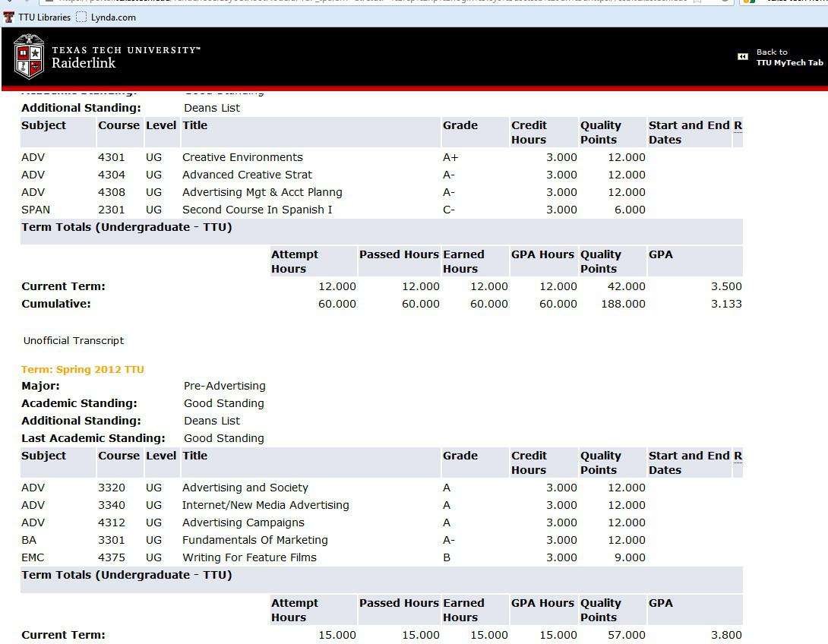Viewport: 828px width, 644px height.
Task: Open the TTU Libraries bookmark
Action: point(43,17)
